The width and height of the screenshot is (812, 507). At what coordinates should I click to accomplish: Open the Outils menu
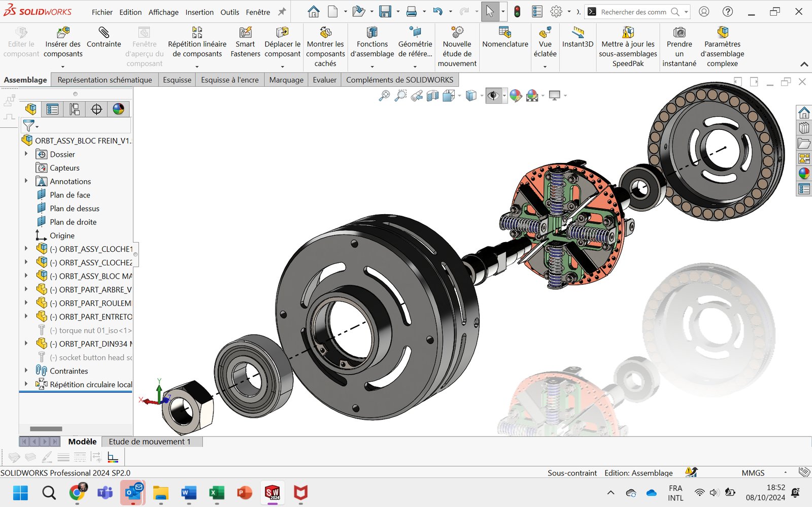(229, 12)
